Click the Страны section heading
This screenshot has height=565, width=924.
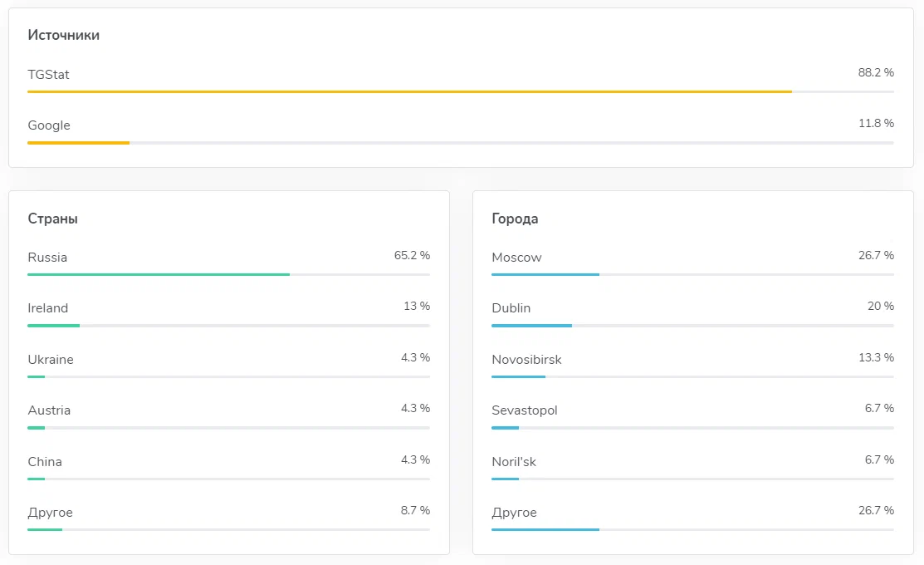[x=52, y=219]
